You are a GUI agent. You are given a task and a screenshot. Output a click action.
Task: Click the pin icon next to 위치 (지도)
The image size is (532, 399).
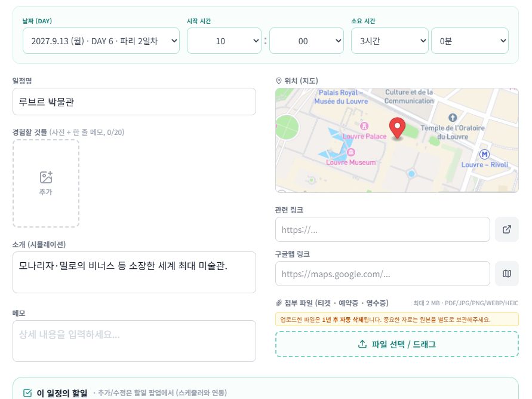(x=279, y=81)
